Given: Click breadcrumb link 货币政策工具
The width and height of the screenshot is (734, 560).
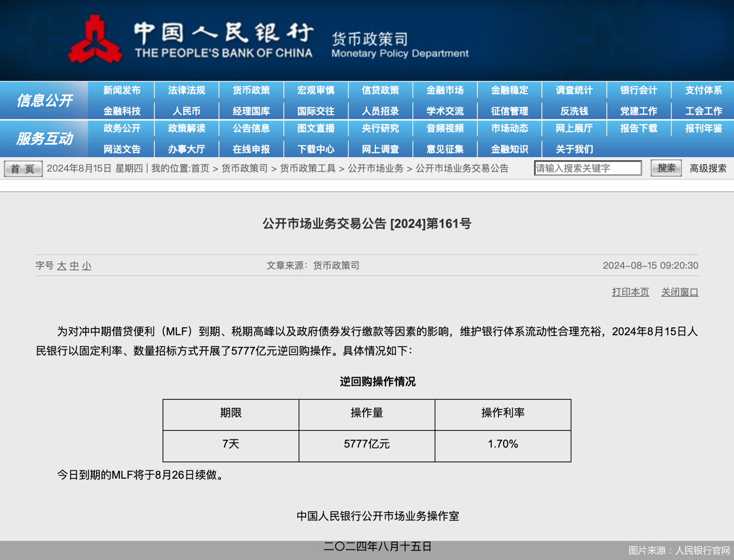Looking at the screenshot, I should (308, 169).
